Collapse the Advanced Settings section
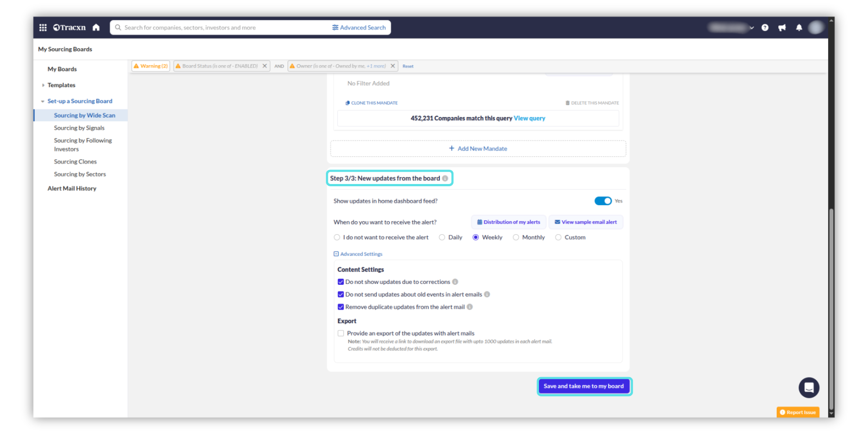 pos(336,254)
